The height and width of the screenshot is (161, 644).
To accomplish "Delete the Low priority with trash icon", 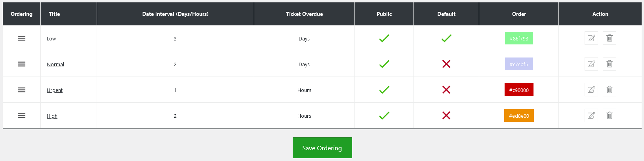I will point(609,38).
